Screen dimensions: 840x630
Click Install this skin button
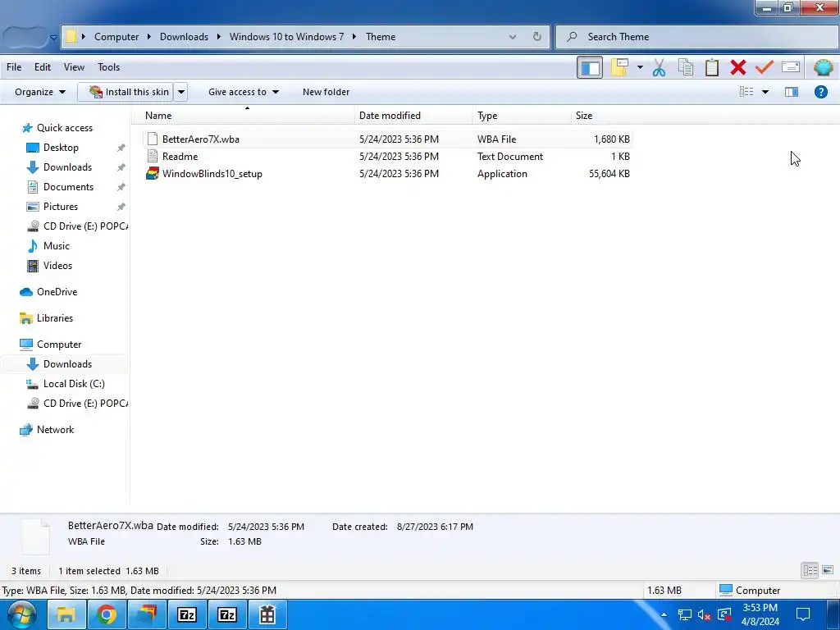(126, 92)
